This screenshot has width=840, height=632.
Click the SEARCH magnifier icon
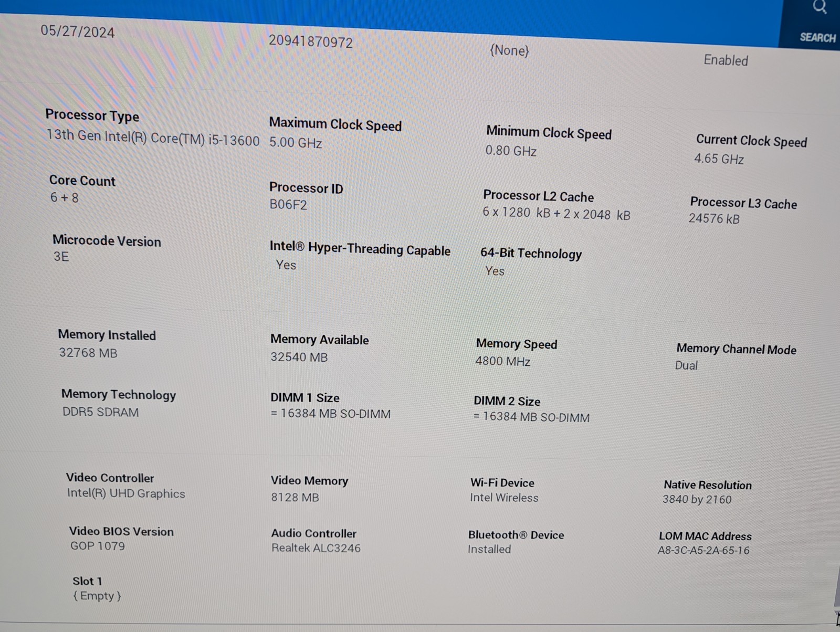pyautogui.click(x=820, y=7)
